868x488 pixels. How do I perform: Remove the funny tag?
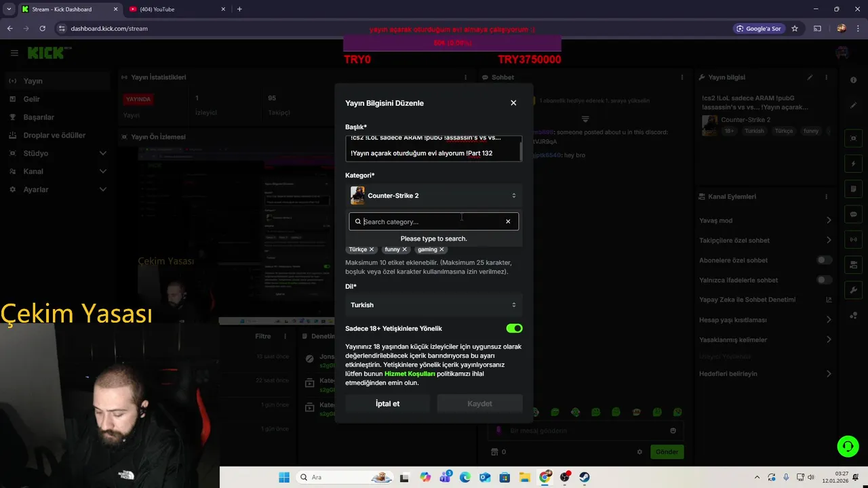[405, 249]
